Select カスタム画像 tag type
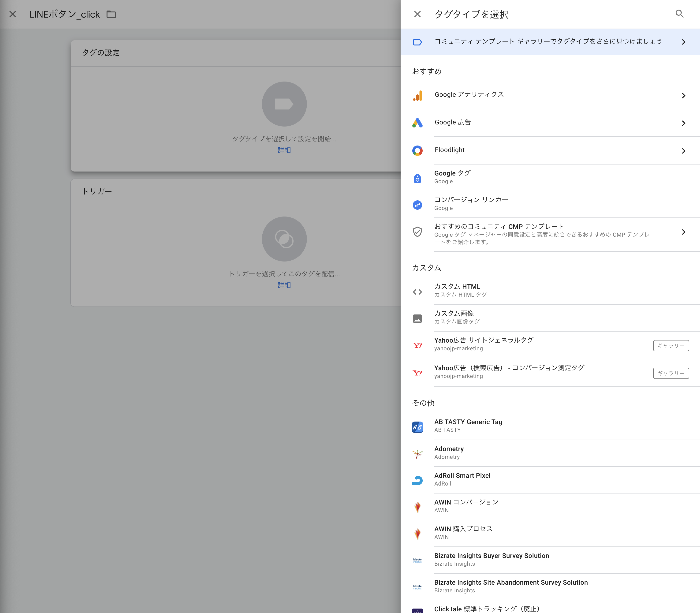700x613 pixels. click(550, 318)
